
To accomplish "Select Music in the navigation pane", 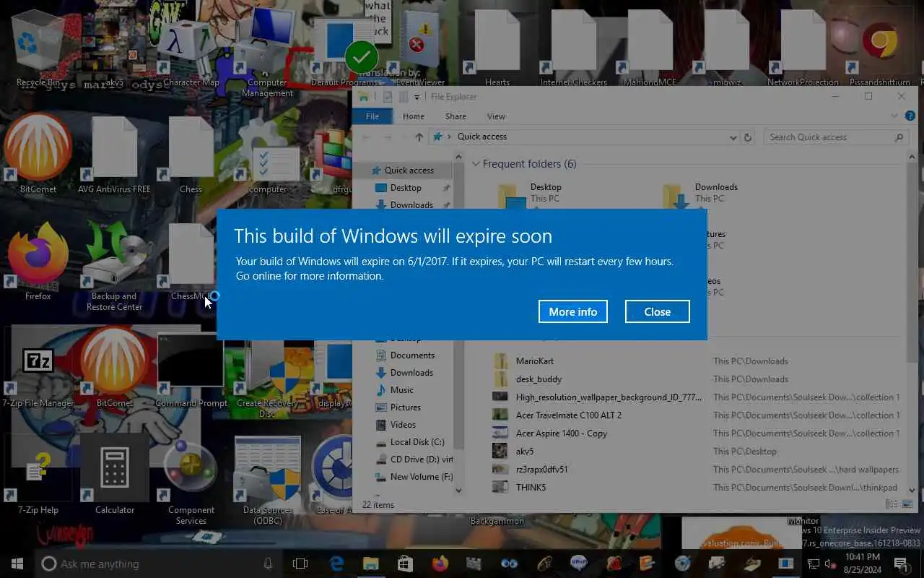I will [402, 390].
